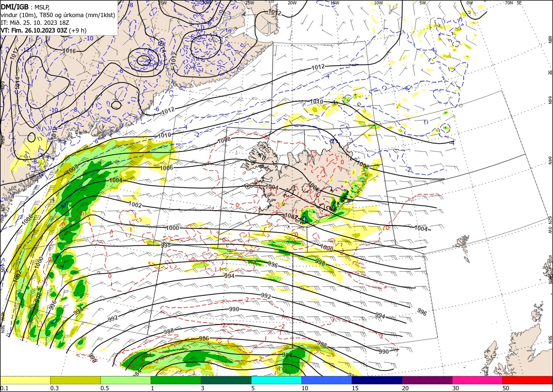Click the green 1–3 mm legend swatch

coord(176,380)
